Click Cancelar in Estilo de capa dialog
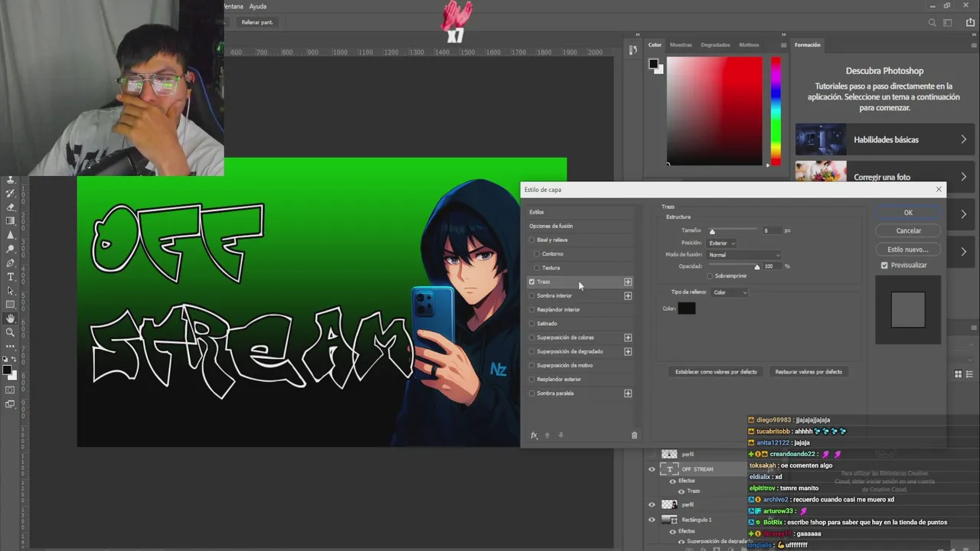The image size is (980, 551). 908,230
